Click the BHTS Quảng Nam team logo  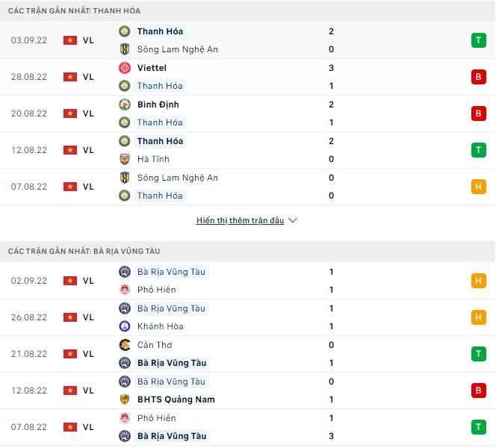tap(125, 399)
